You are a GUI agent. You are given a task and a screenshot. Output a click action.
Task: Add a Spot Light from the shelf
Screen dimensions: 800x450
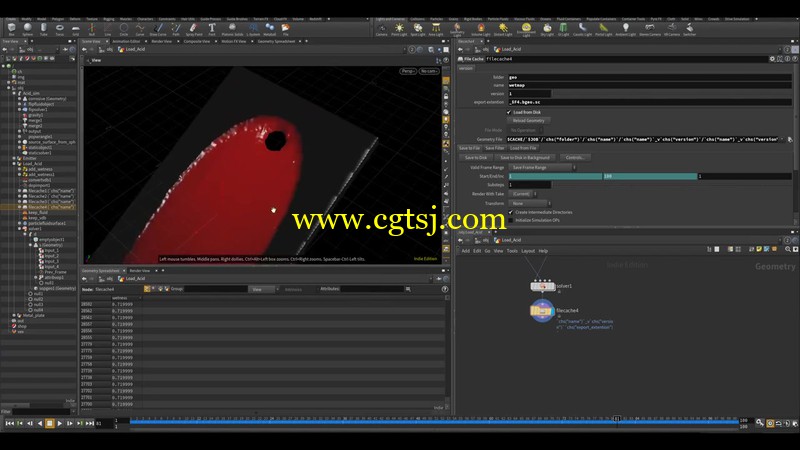[x=417, y=30]
